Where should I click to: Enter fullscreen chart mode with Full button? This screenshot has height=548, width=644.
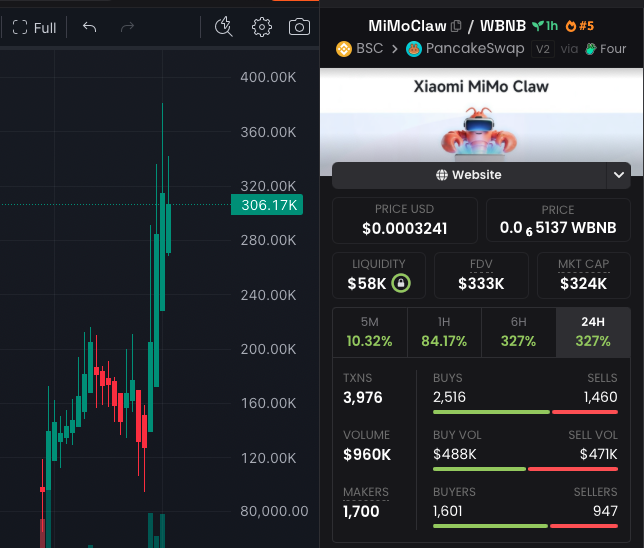34,28
